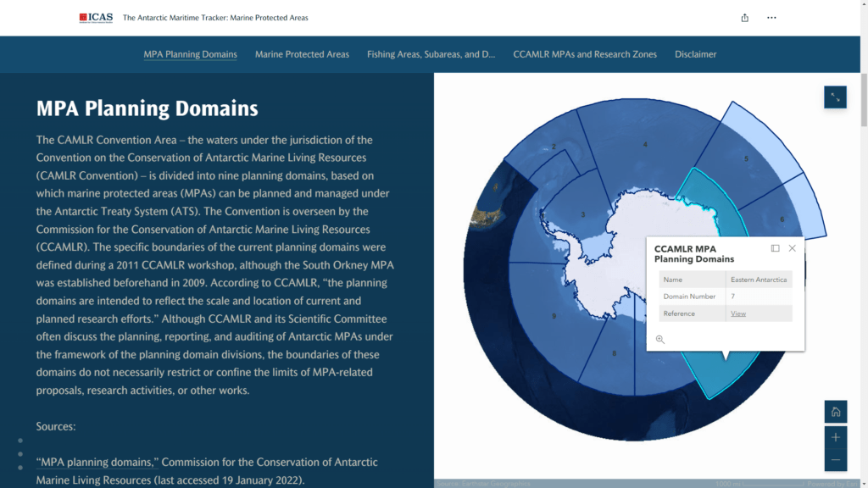Image resolution: width=868 pixels, height=488 pixels.
Task: Select planning domain 2 on map
Action: (x=554, y=147)
